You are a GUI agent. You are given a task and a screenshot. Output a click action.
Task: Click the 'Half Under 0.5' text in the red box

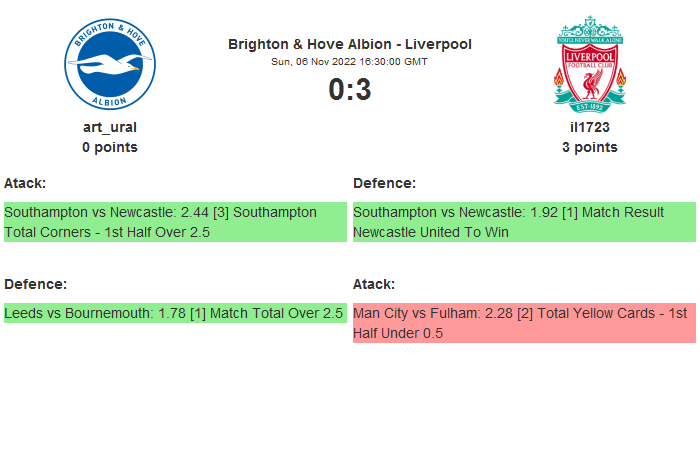[x=398, y=333]
